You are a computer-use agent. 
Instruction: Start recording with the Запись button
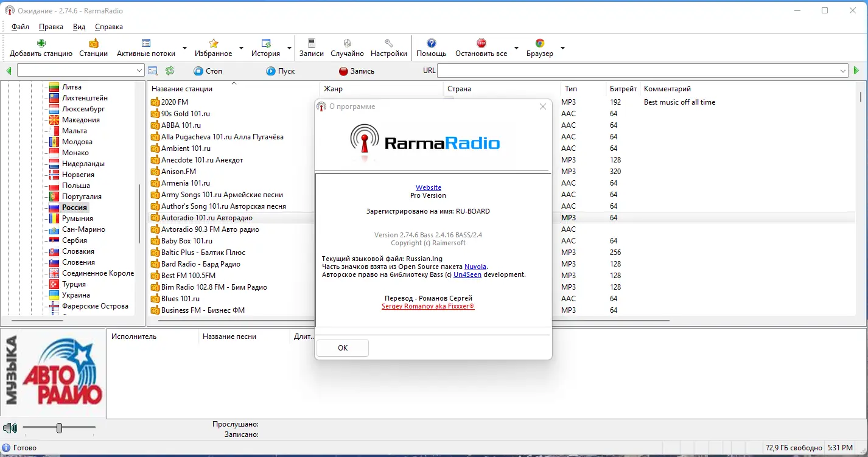coord(356,71)
